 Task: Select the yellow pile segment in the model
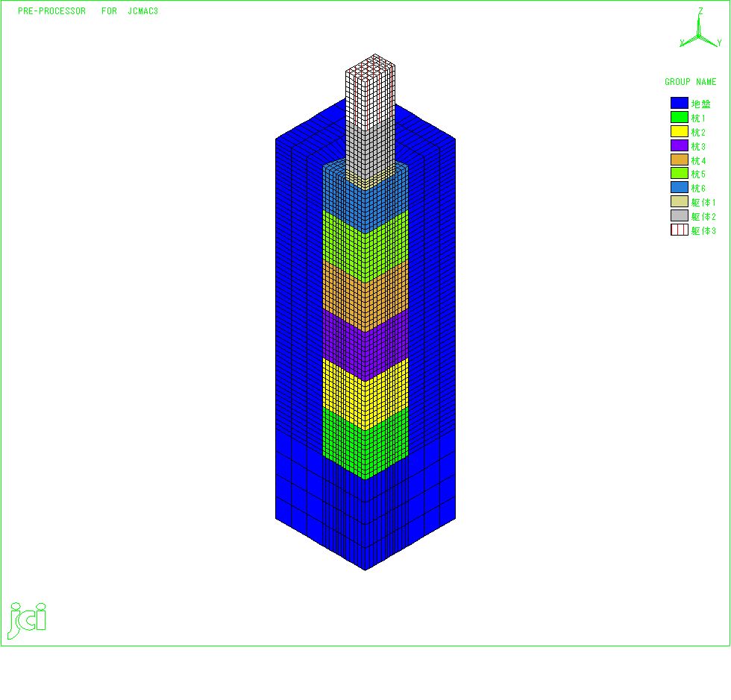(x=365, y=394)
